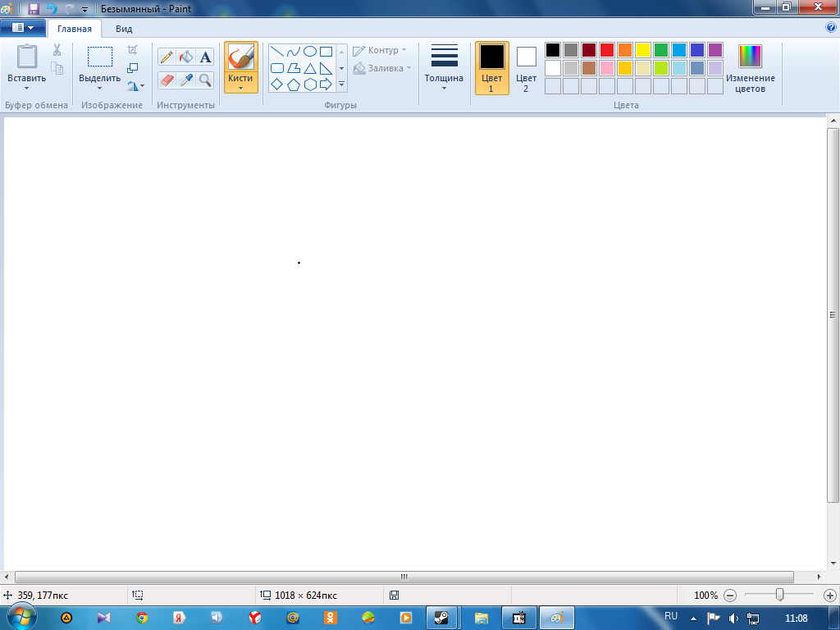
Task: Choose the Rectangle shape
Action: coord(326,52)
